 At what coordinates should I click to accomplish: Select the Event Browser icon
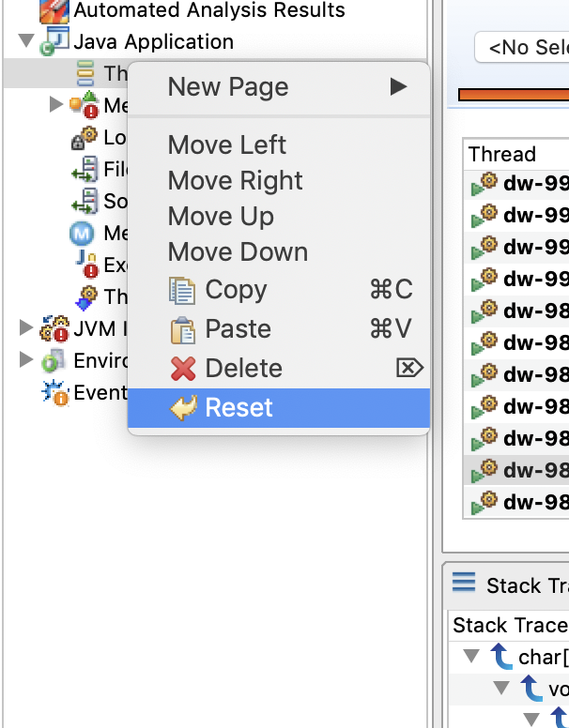pyautogui.click(x=55, y=393)
